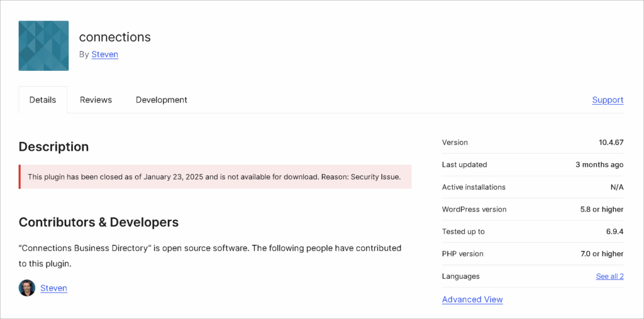The image size is (644, 319).
Task: Open Steven's contributor profile link beside avatar
Action: point(53,288)
